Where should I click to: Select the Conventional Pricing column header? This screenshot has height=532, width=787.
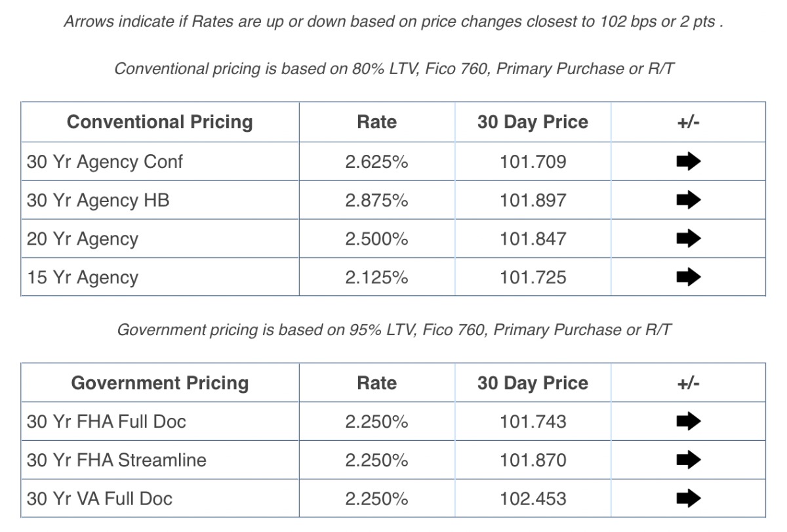click(x=159, y=122)
